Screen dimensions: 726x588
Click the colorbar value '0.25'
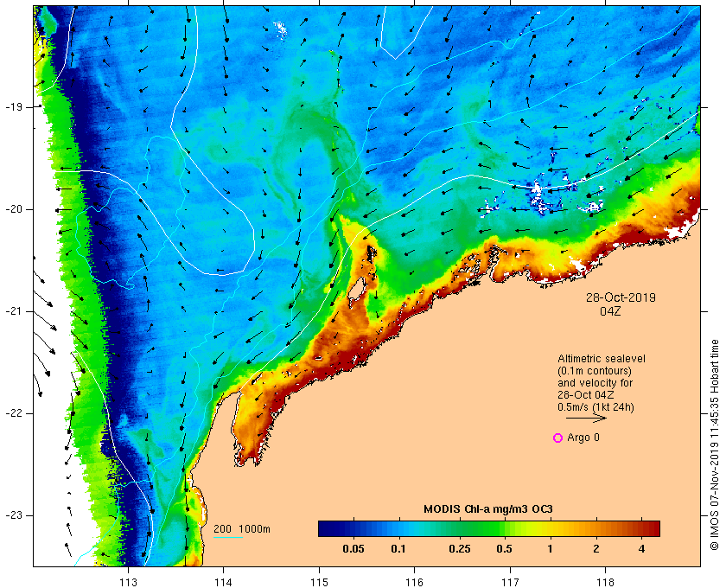point(460,549)
